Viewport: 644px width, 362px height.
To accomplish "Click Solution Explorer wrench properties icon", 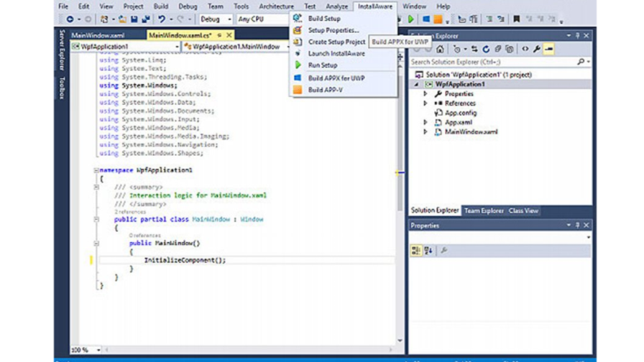I will point(536,50).
